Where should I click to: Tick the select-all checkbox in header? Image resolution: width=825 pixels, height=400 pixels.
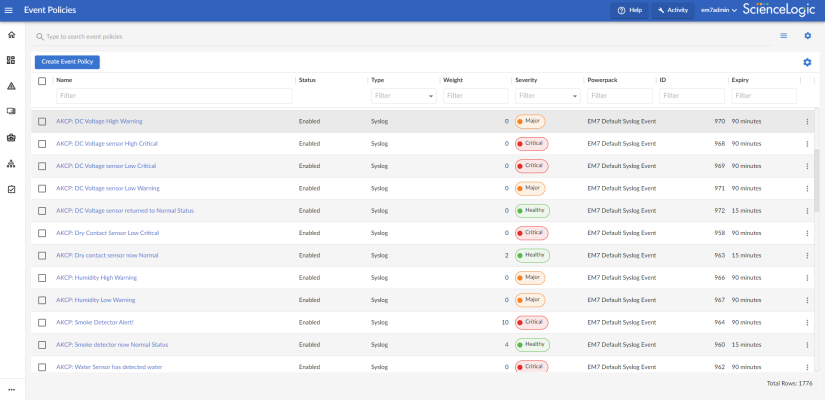coord(42,80)
